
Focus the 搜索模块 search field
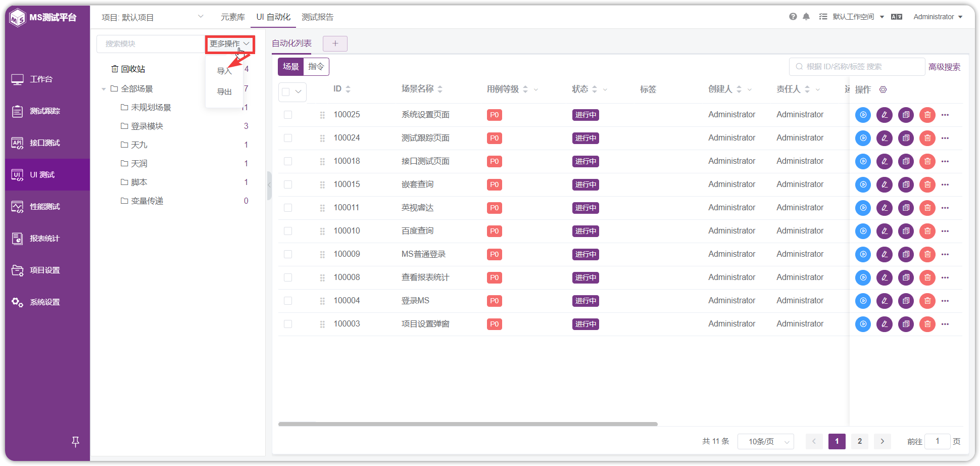coord(151,44)
